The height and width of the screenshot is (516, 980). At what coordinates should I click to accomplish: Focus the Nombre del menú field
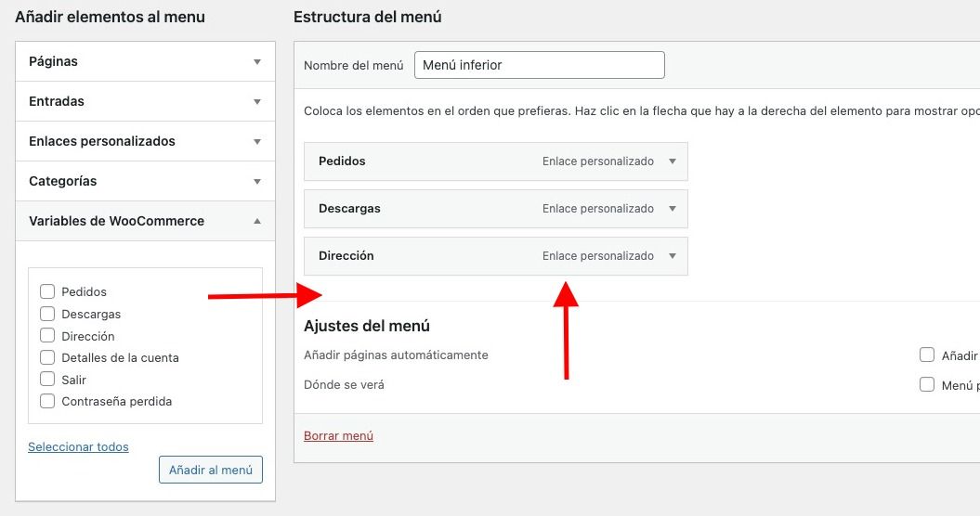(540, 65)
